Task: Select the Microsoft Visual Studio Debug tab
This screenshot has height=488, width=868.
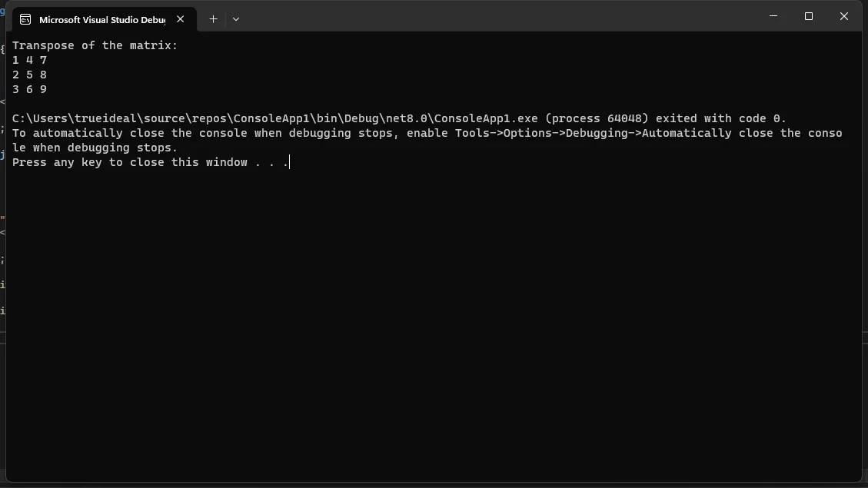Action: 104,19
